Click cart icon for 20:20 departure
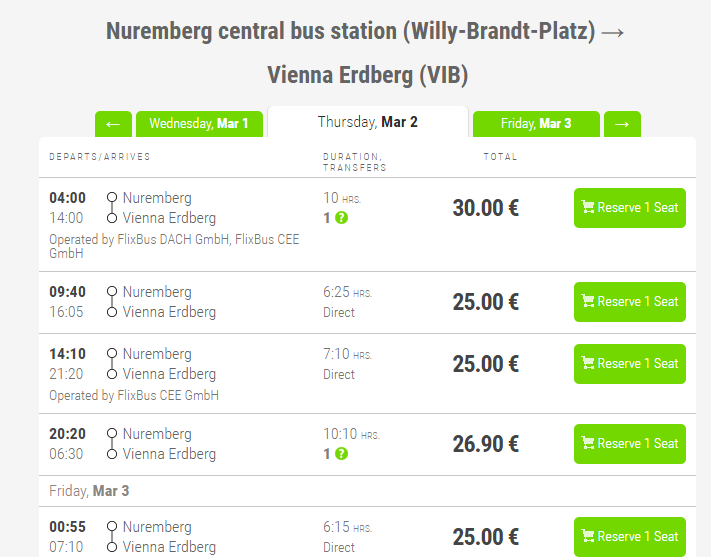Image resolution: width=711 pixels, height=557 pixels. pos(588,444)
